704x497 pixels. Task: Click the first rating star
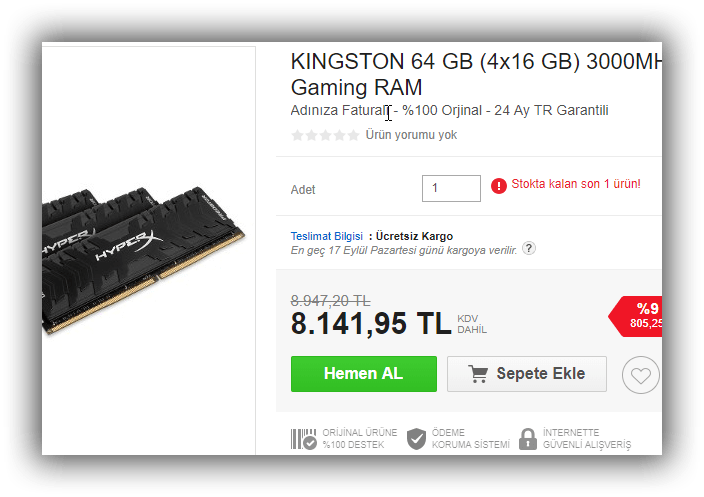coord(297,135)
